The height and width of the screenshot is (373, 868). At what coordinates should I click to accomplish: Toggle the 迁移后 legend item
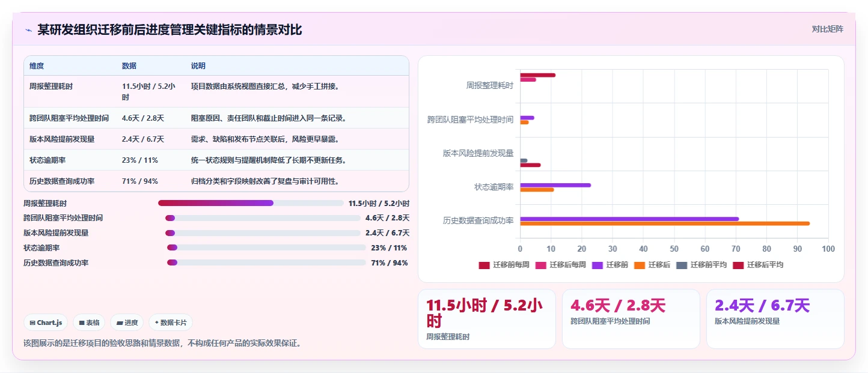click(652, 265)
